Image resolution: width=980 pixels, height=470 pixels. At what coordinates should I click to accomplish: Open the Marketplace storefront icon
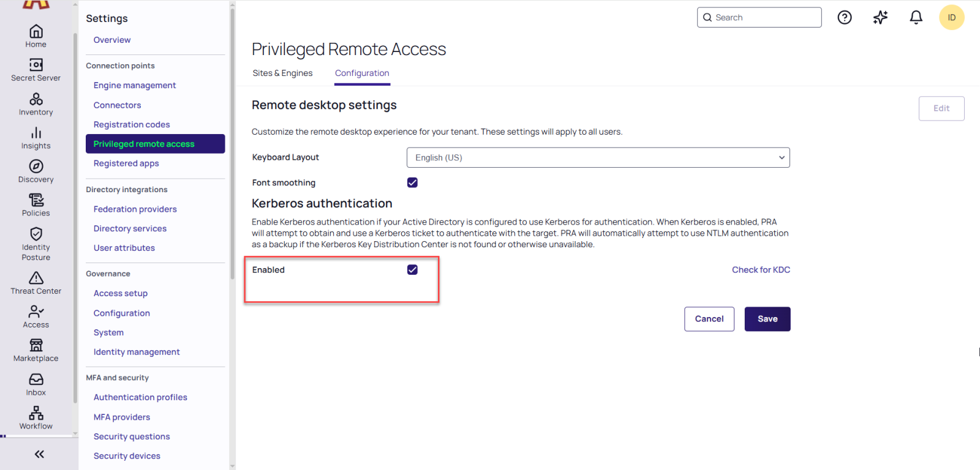click(36, 346)
